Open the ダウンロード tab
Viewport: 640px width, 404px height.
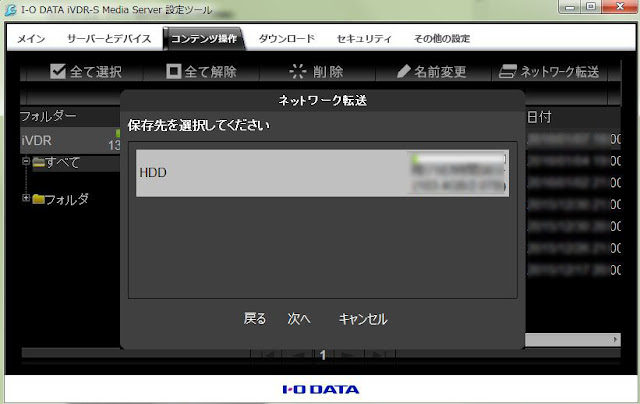pyautogui.click(x=287, y=39)
